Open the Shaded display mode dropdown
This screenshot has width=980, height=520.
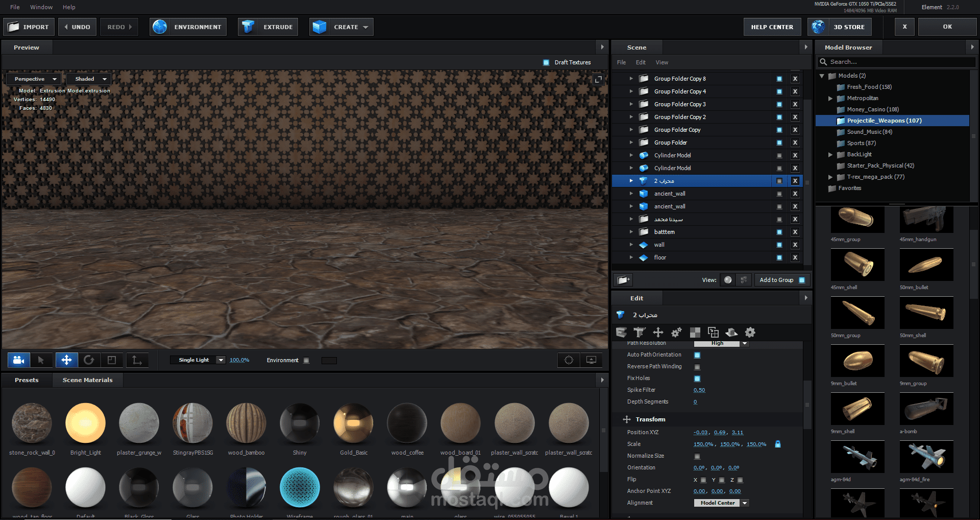(x=90, y=79)
